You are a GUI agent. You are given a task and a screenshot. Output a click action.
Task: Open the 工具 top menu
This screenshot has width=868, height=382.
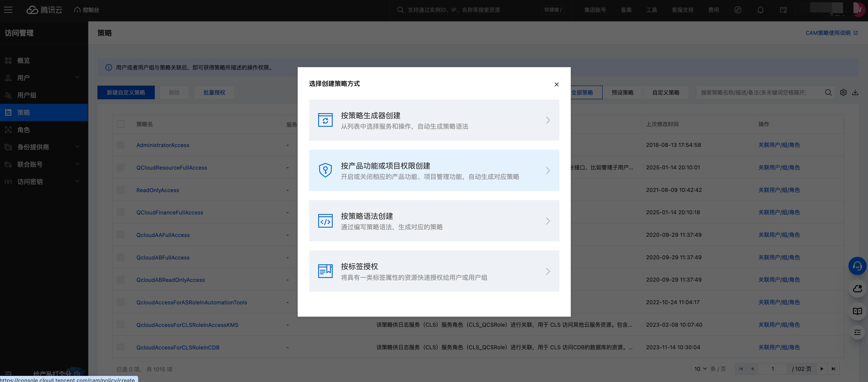[x=652, y=10]
